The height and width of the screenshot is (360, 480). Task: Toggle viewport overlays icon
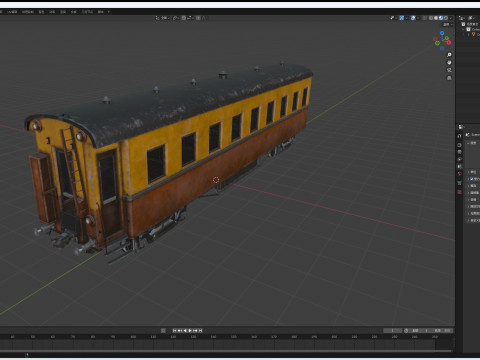413,18
